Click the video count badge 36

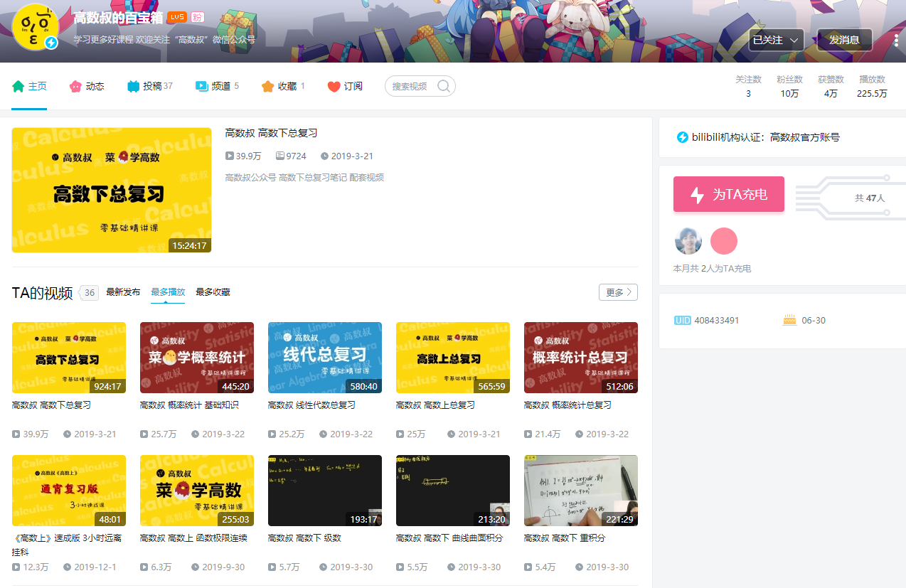(90, 292)
